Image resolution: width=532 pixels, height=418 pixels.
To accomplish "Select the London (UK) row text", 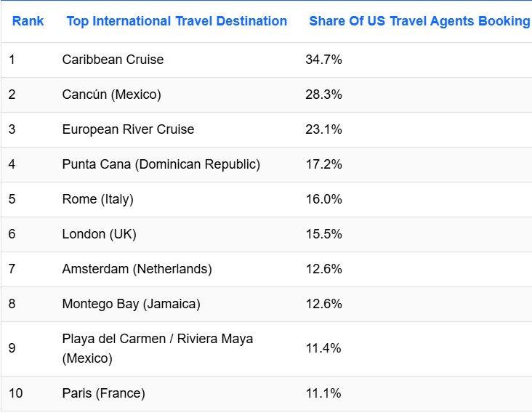I will point(99,234).
